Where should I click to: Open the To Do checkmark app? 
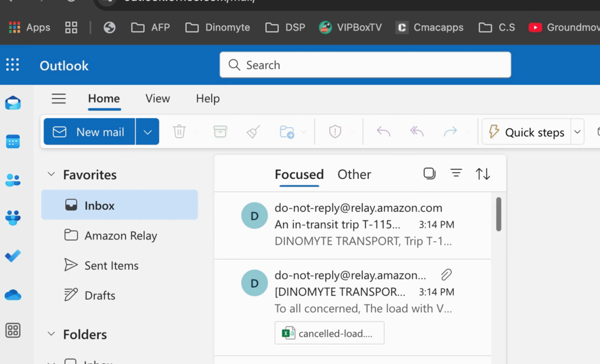coord(13,256)
